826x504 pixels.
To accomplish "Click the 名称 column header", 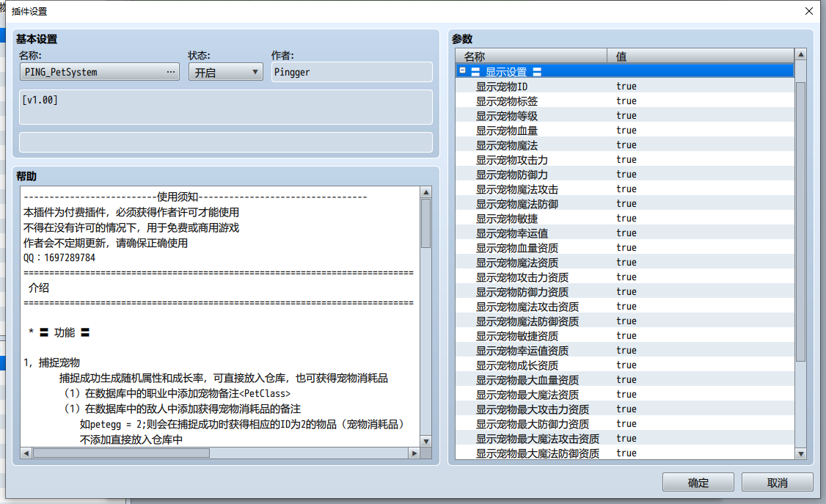I will click(532, 56).
